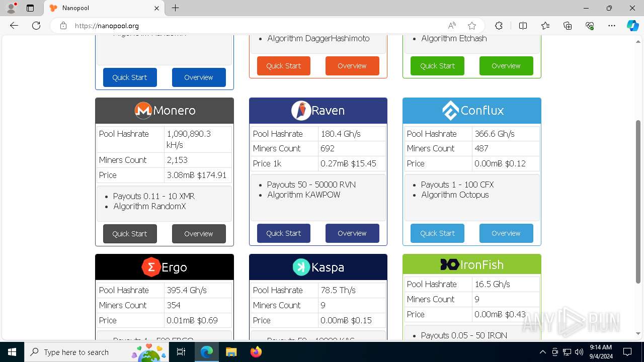Launch Firefox from the taskbar
Screen dimensions: 644x362
click(x=256, y=352)
